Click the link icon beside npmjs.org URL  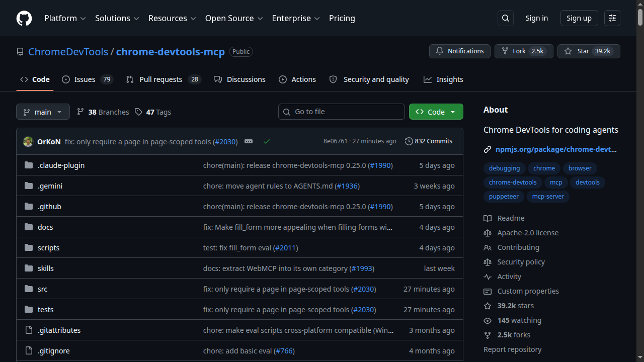coord(488,149)
